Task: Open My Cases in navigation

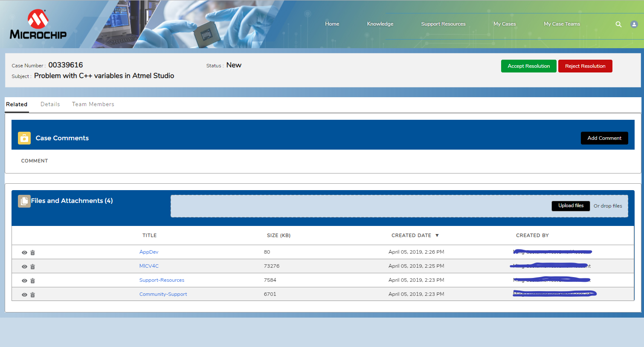Action: point(505,24)
